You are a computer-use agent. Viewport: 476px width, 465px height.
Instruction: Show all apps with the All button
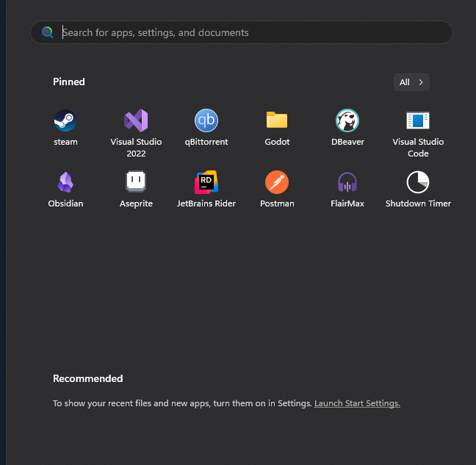tap(405, 82)
